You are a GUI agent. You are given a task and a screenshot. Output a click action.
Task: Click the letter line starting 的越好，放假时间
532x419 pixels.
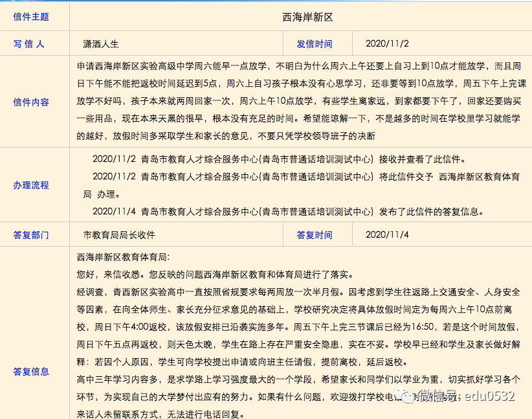[226, 136]
